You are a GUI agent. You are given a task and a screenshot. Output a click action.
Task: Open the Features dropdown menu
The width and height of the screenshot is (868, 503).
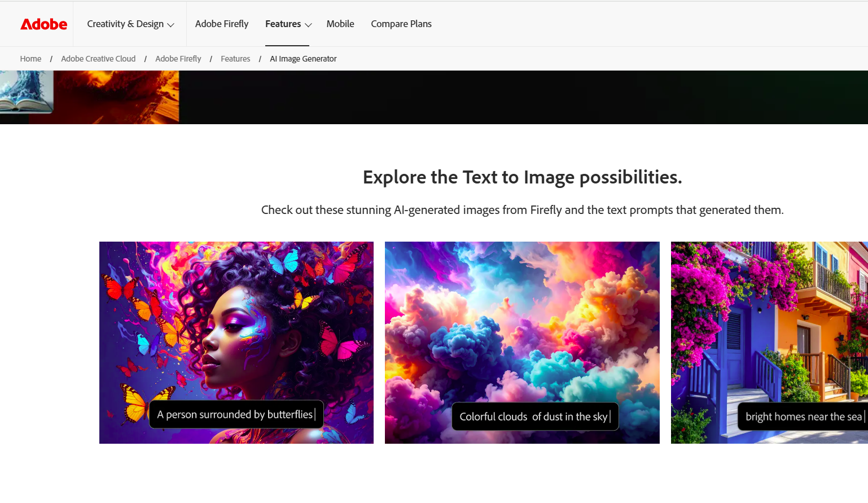click(x=283, y=24)
